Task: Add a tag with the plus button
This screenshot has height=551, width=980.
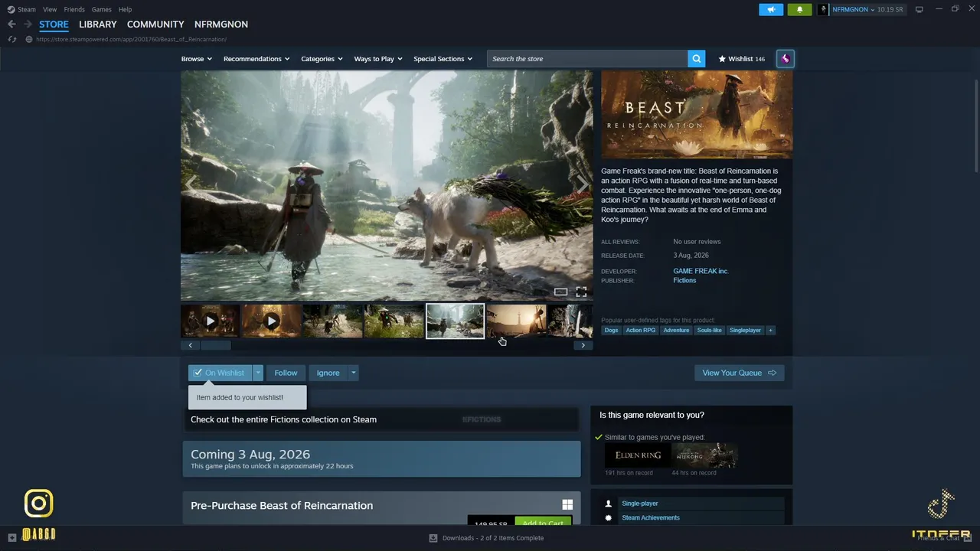Action: pyautogui.click(x=770, y=330)
